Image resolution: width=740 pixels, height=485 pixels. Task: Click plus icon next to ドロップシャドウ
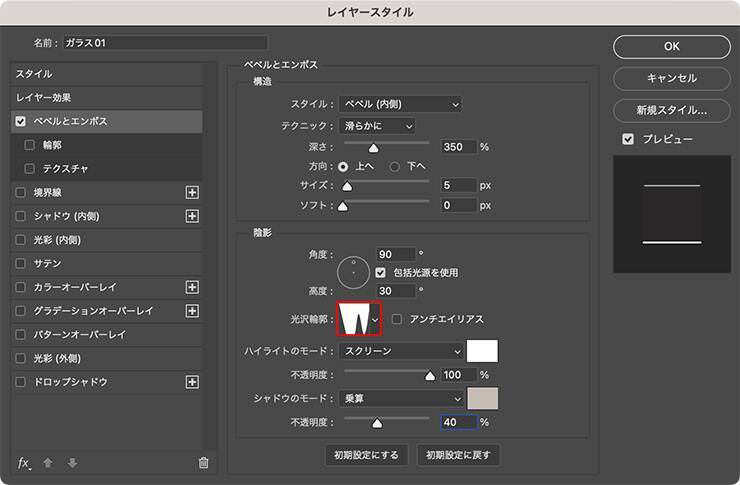pyautogui.click(x=193, y=382)
